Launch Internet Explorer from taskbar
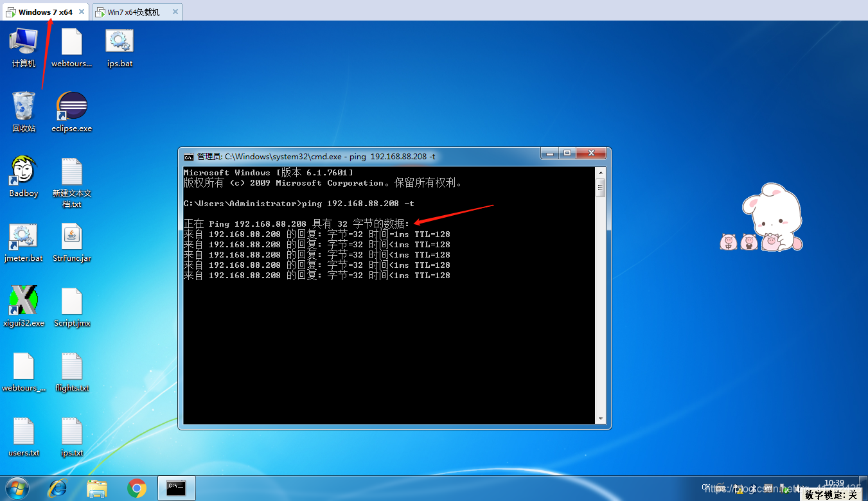 58,489
